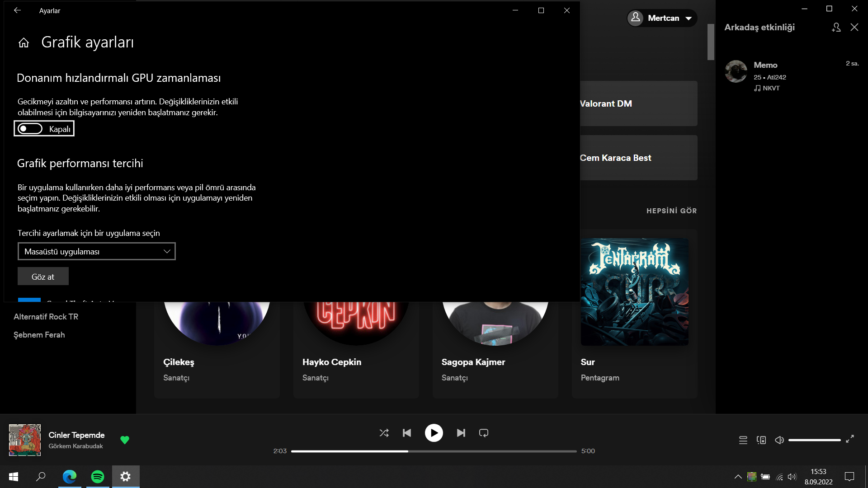
Task: Go back with the Settings back arrow
Action: point(17,10)
